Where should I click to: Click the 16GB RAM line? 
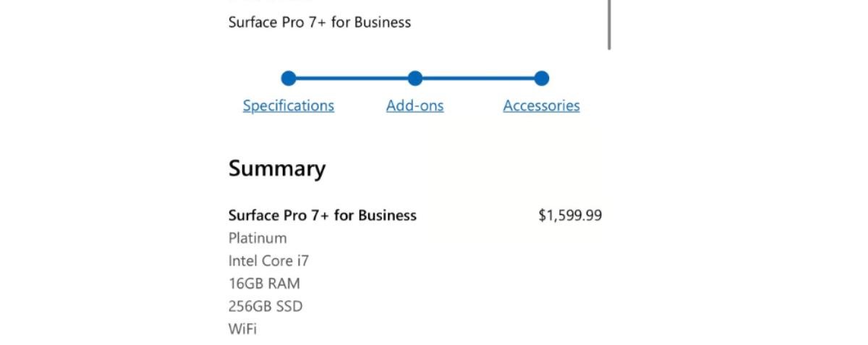pyautogui.click(x=264, y=284)
